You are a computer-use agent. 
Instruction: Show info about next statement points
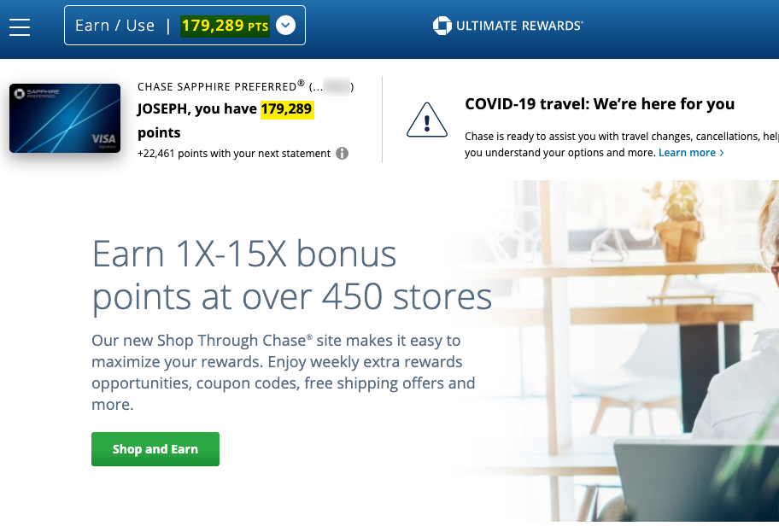pyautogui.click(x=342, y=154)
